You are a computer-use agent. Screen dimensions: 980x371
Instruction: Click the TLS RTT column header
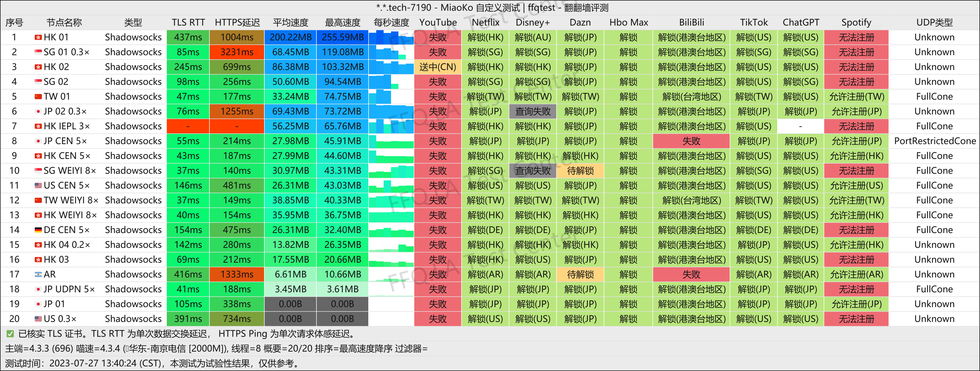(x=188, y=22)
